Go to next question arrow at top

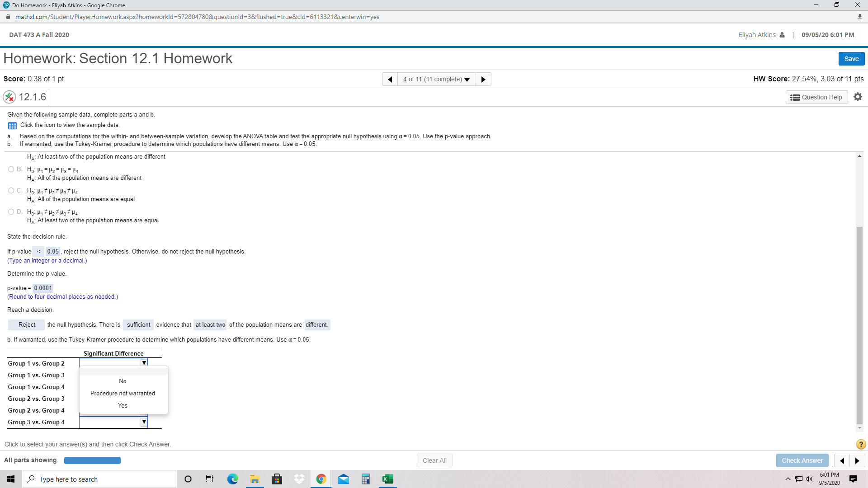483,79
